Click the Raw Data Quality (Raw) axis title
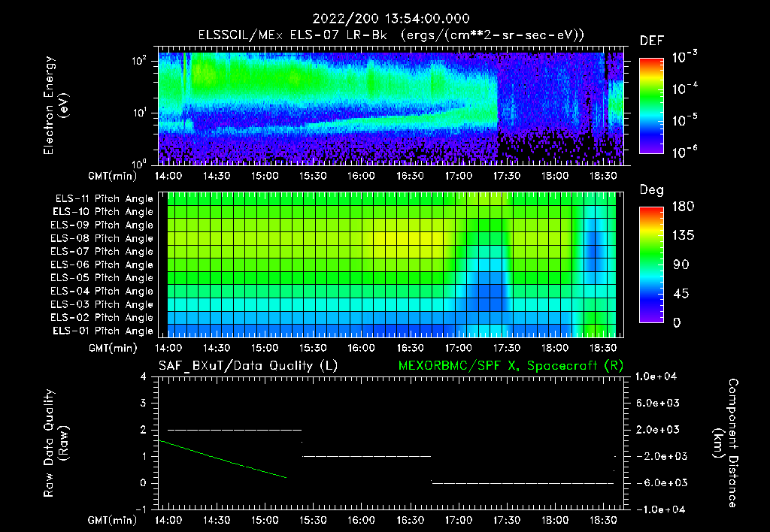The height and width of the screenshot is (532, 770). click(x=56, y=443)
